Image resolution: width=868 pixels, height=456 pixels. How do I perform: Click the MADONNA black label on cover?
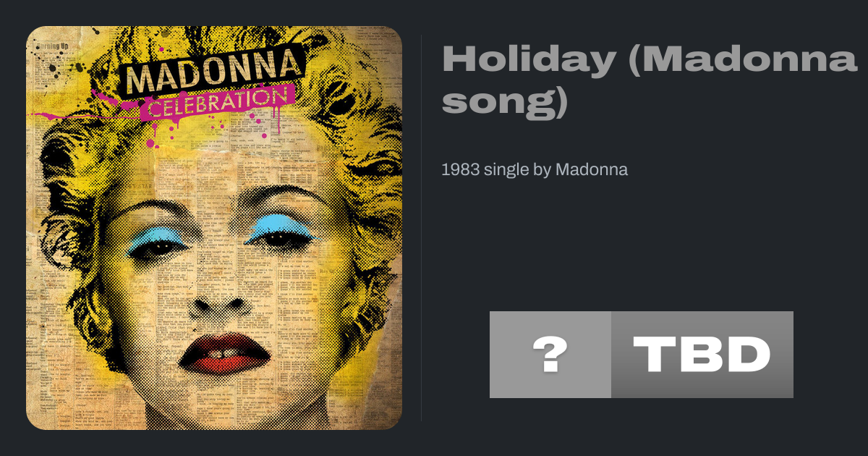click(210, 72)
